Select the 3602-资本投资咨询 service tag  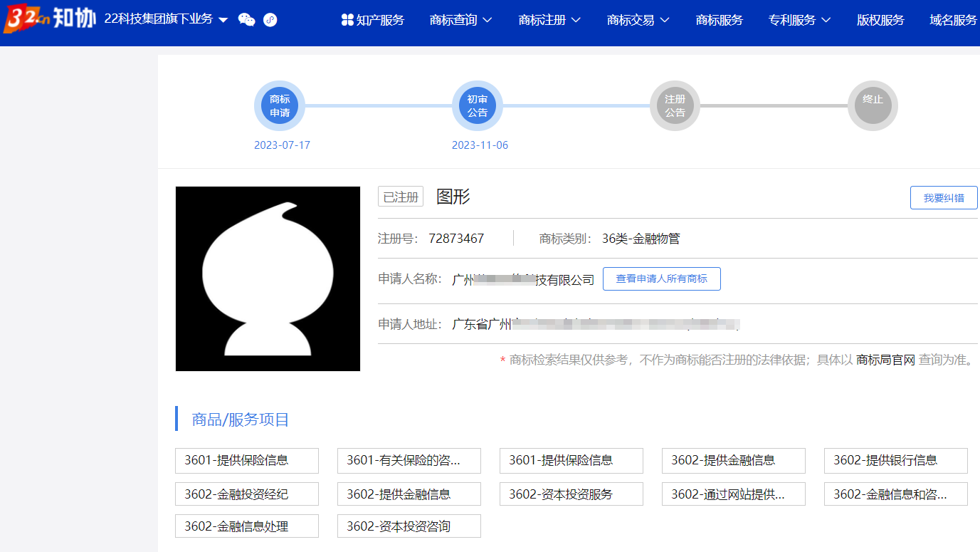tap(409, 526)
